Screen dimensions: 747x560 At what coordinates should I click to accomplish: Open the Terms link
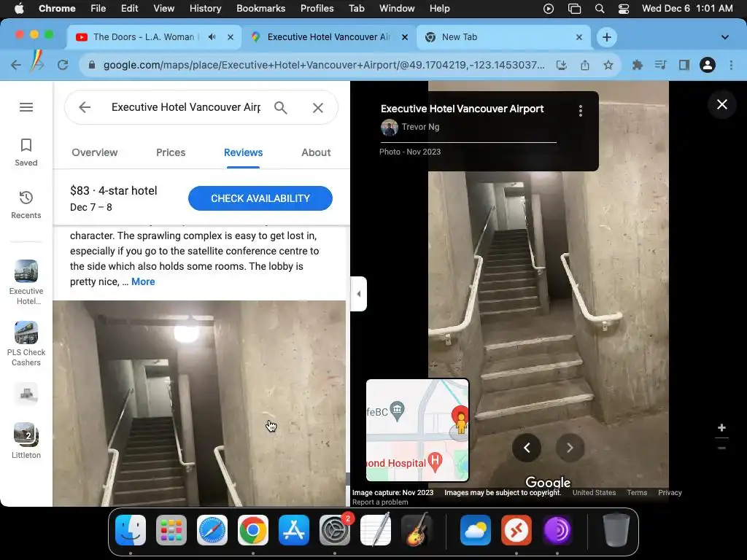click(x=636, y=492)
